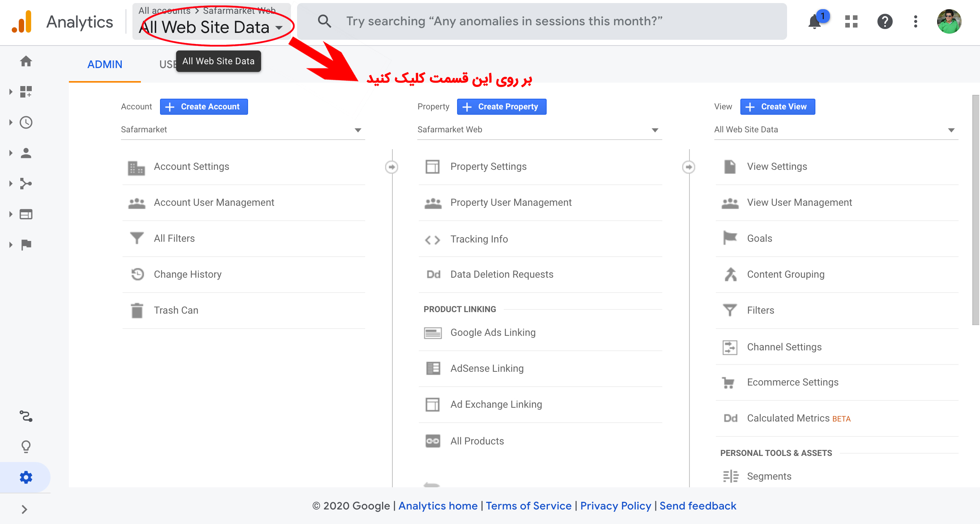The height and width of the screenshot is (524, 980).
Task: Open Conversions flag icon in sidebar
Action: point(26,245)
